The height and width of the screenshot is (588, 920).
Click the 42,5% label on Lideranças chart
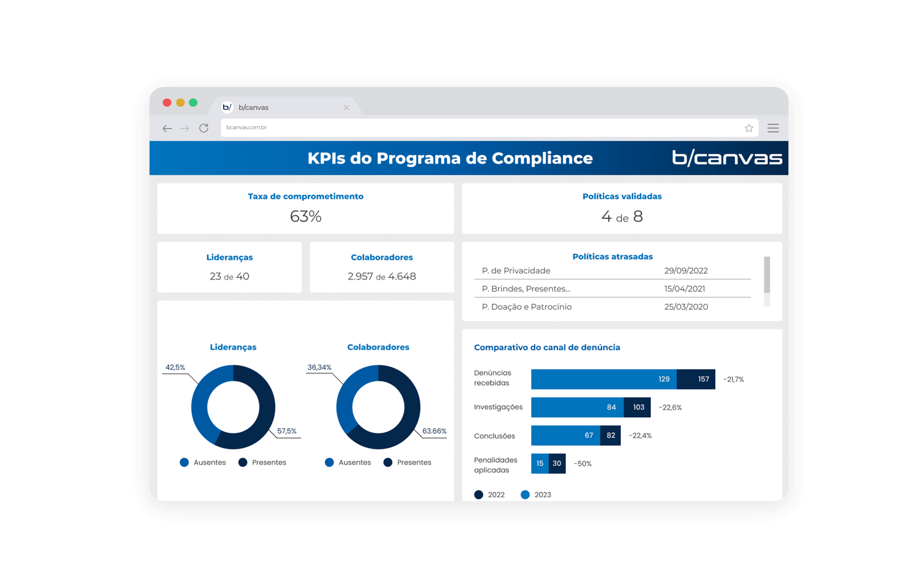[175, 367]
